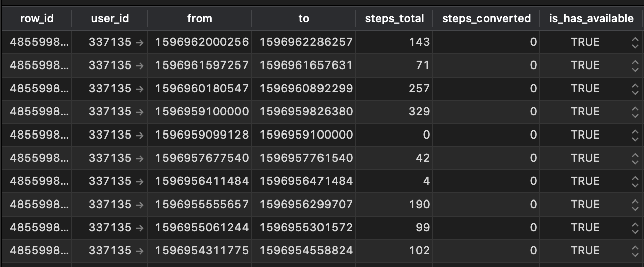644x267 pixels.
Task: Click user_id arrow in the steps_total 102 row
Action: point(140,251)
